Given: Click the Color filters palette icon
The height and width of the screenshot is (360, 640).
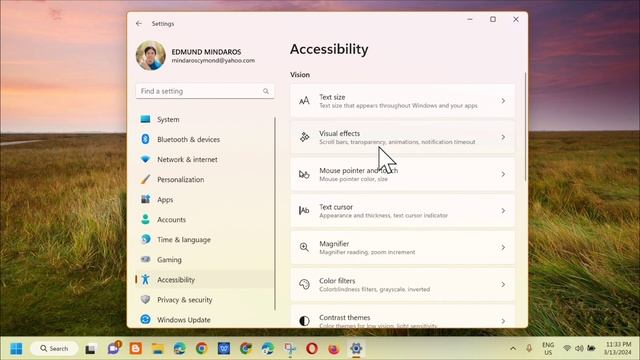Looking at the screenshot, I should tap(304, 284).
